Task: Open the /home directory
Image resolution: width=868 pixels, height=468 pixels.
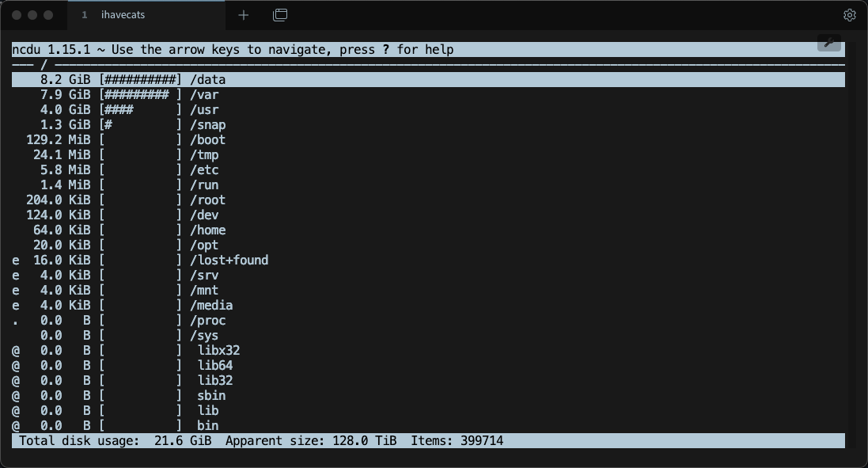Action: (209, 230)
